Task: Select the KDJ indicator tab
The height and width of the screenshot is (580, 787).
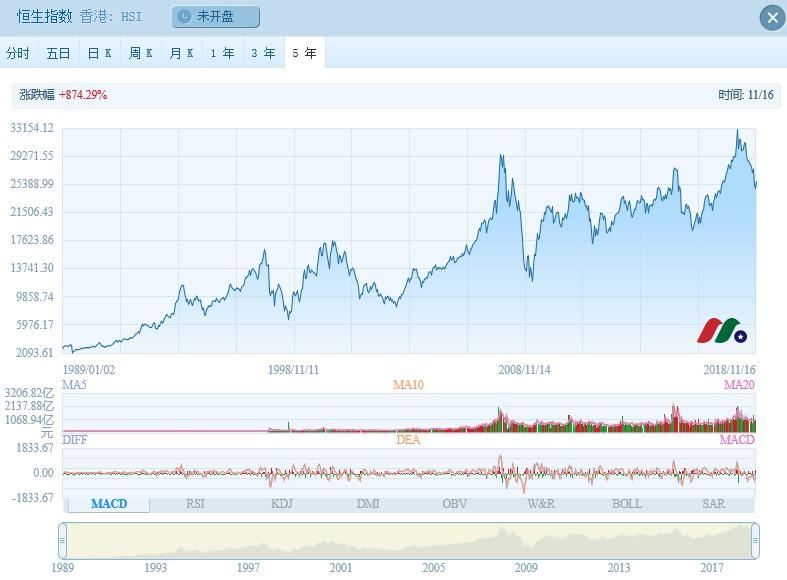Action: tap(282, 504)
